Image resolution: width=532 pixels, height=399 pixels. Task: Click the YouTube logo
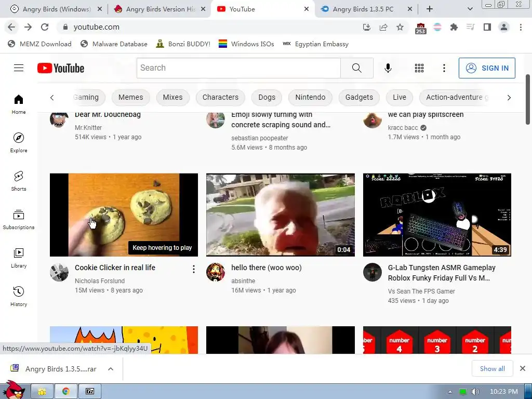click(61, 68)
